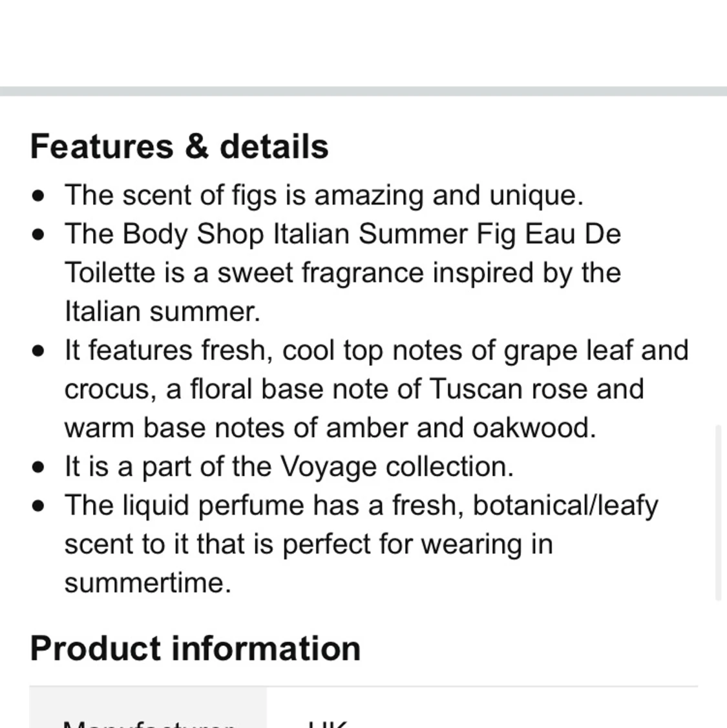Click the UK manufacturer value
The width and height of the screenshot is (727, 728).
328,723
